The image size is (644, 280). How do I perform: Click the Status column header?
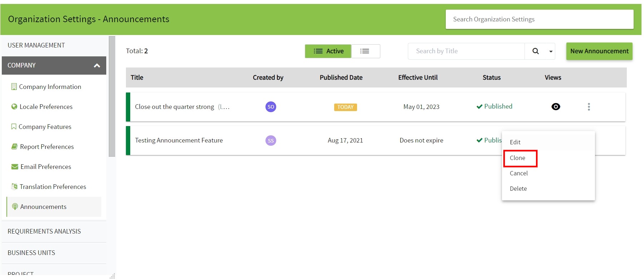click(x=492, y=77)
